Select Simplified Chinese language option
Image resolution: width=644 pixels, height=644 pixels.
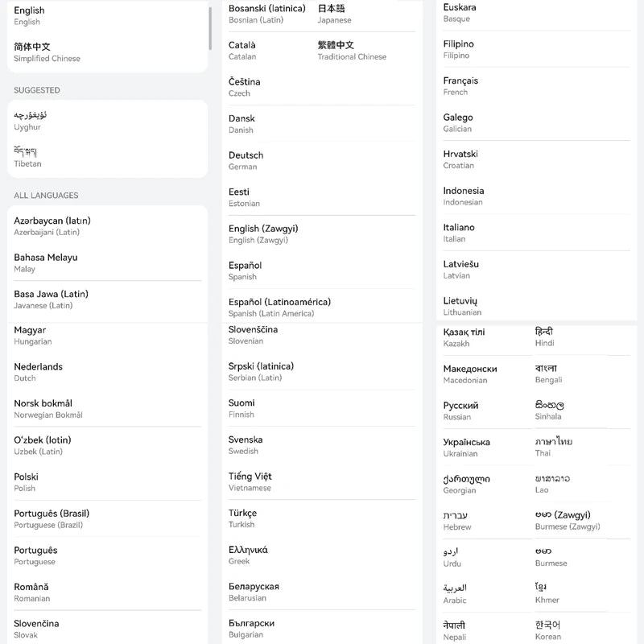(48, 52)
